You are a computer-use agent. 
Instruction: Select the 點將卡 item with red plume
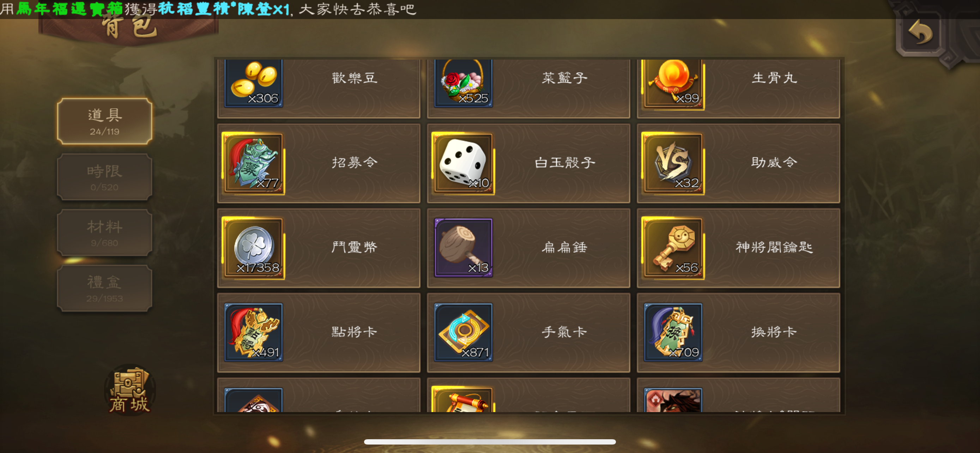point(253,332)
